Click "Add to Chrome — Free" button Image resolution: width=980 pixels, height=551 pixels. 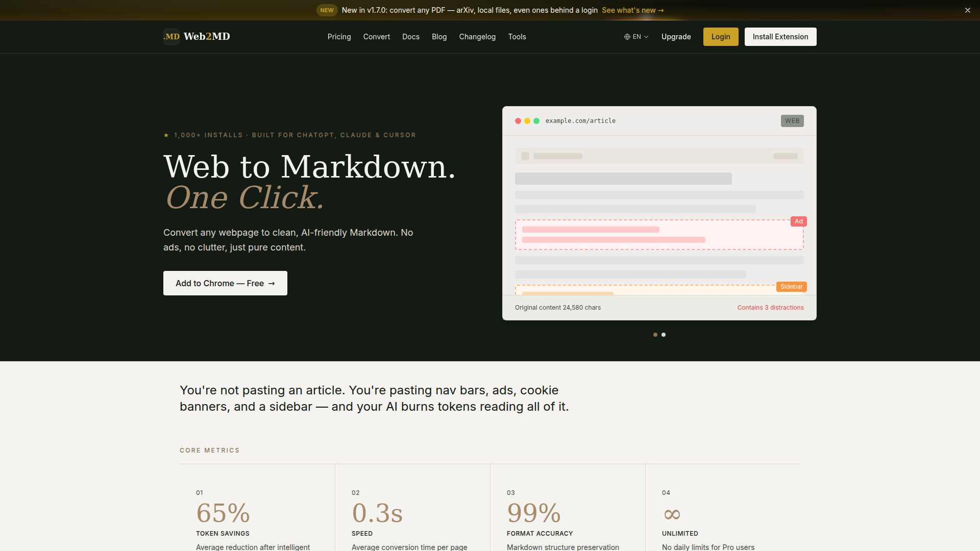pyautogui.click(x=225, y=283)
